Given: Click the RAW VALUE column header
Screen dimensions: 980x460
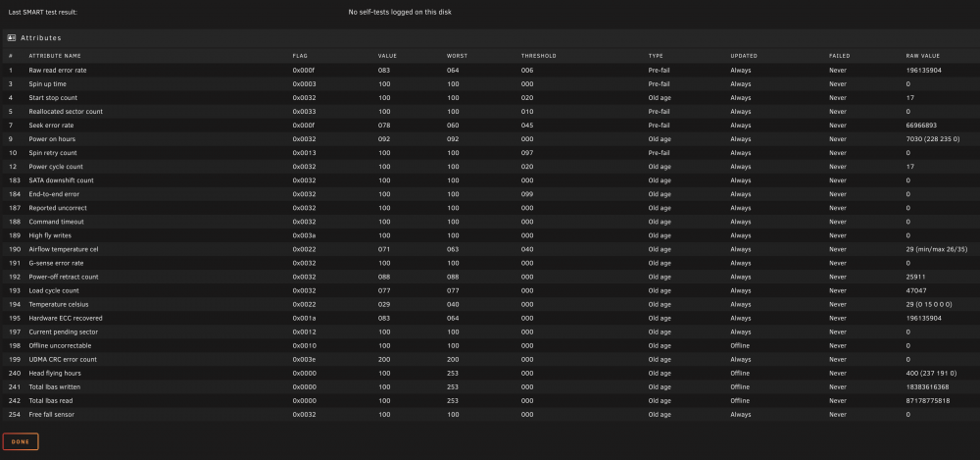Looking at the screenshot, I should (x=922, y=56).
